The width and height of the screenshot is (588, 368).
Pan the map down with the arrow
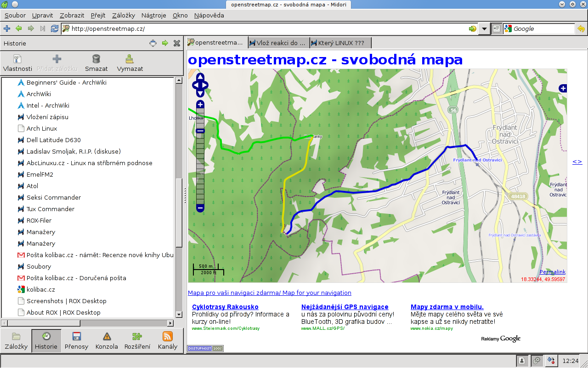pos(200,93)
